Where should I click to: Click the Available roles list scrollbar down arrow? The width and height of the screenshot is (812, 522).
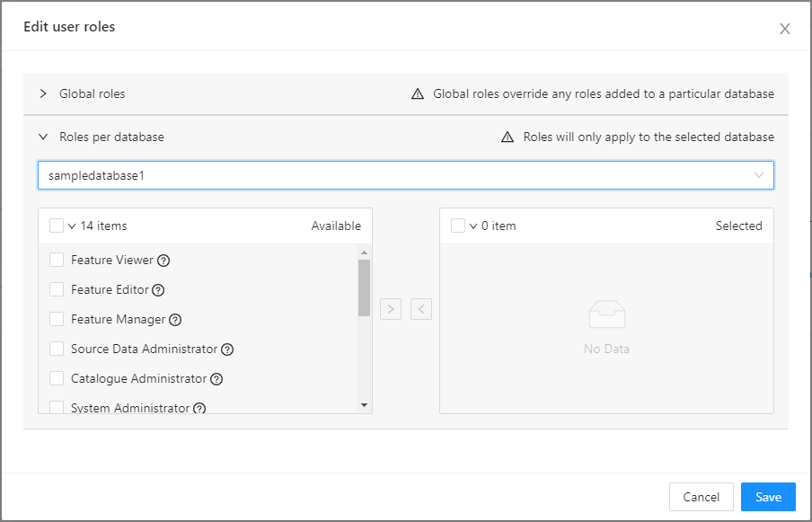(364, 405)
